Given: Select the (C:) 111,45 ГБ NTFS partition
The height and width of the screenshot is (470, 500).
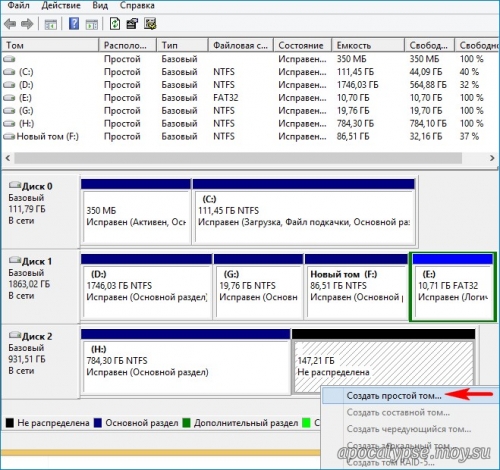Looking at the screenshot, I should [x=304, y=212].
